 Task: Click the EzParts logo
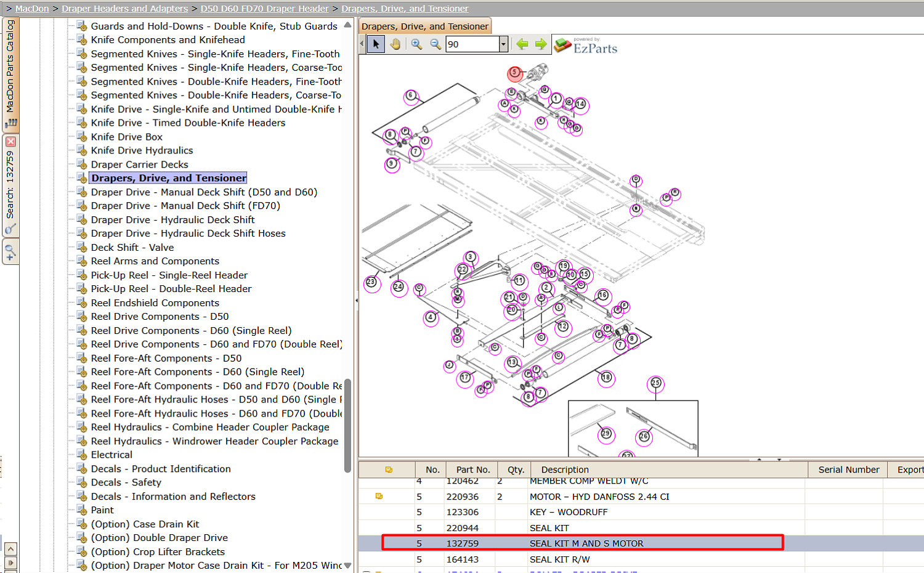586,46
